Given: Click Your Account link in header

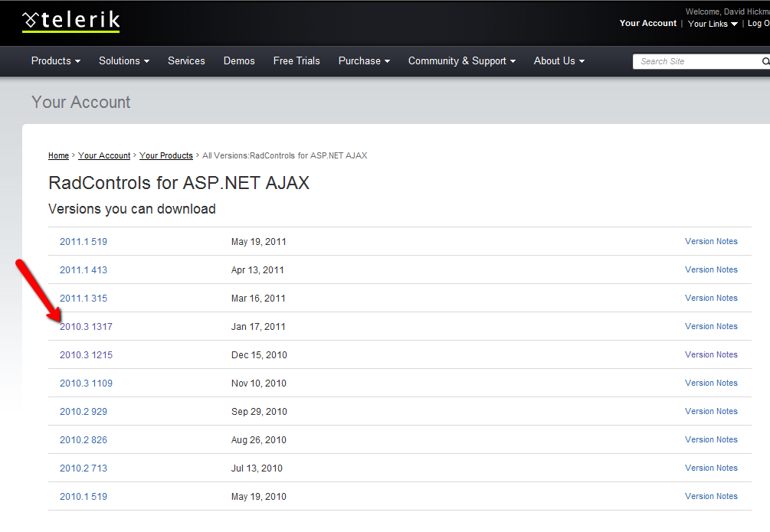Looking at the screenshot, I should (647, 23).
